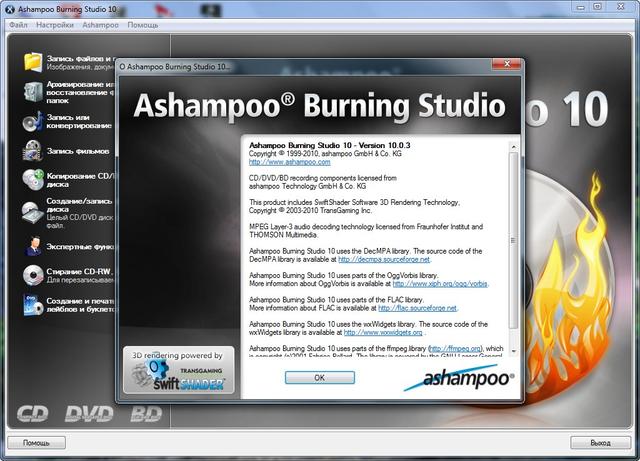Click the music note disc icon
Screen dimensions: 640x461
33,122
